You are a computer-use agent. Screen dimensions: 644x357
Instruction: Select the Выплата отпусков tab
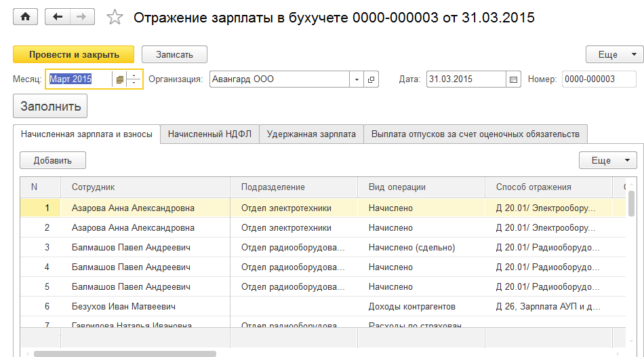pos(475,134)
